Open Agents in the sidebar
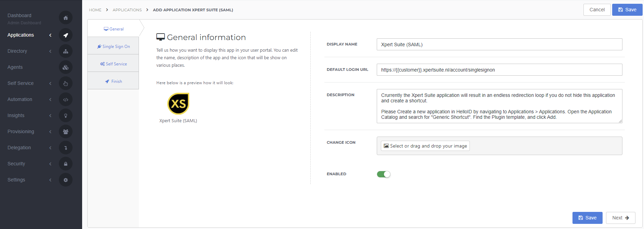This screenshot has width=644, height=229. coord(15,67)
